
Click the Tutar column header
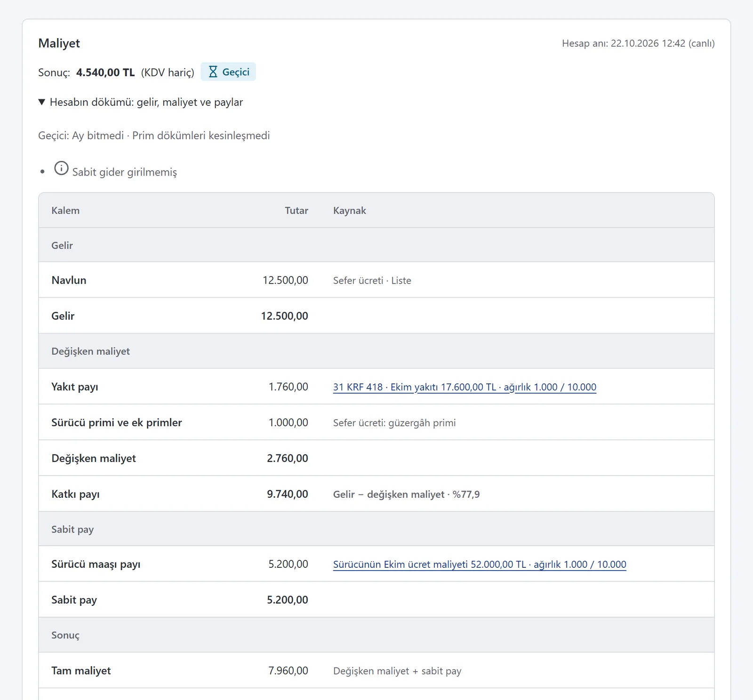(296, 210)
